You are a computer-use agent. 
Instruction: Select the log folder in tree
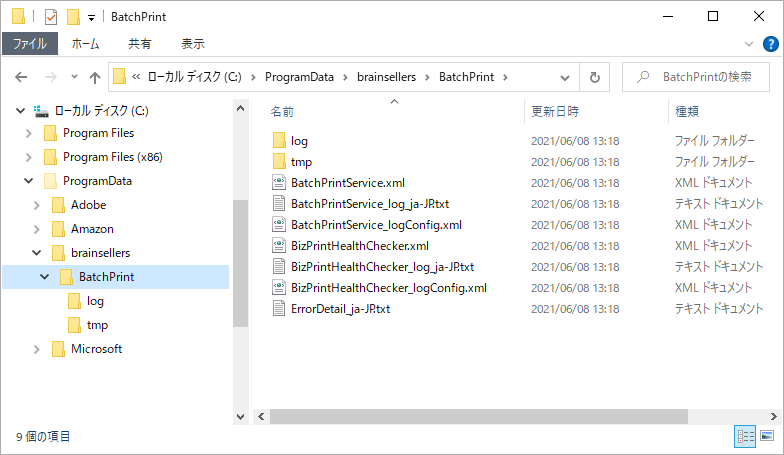[95, 301]
